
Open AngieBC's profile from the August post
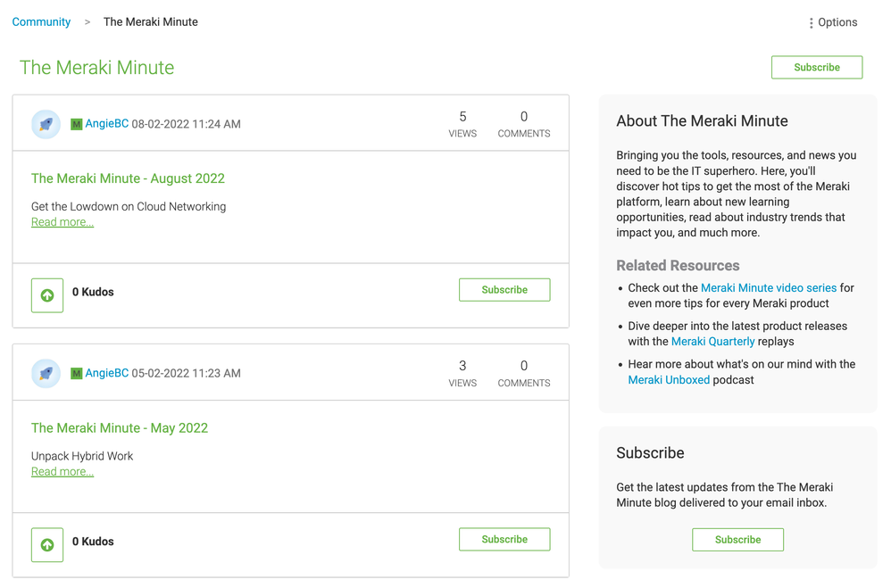pyautogui.click(x=107, y=124)
